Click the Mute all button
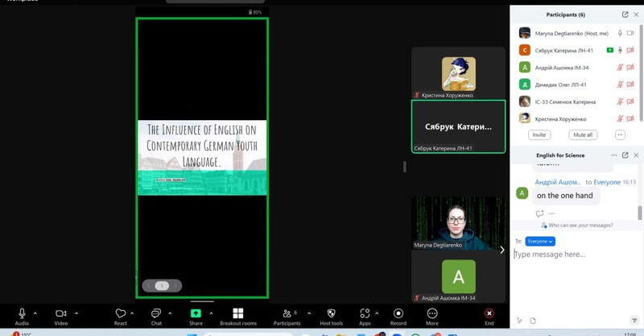Screen dimensions: 644x336 coord(583,135)
